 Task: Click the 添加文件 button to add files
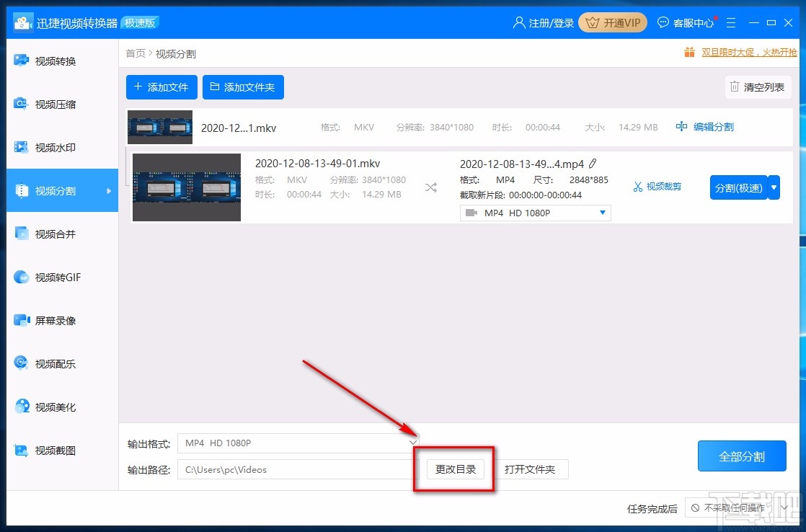pos(161,87)
